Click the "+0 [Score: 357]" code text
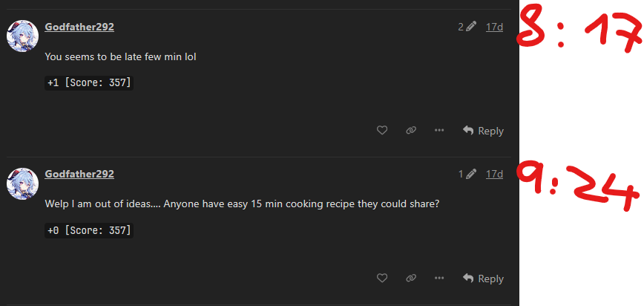The image size is (644, 306). (89, 231)
